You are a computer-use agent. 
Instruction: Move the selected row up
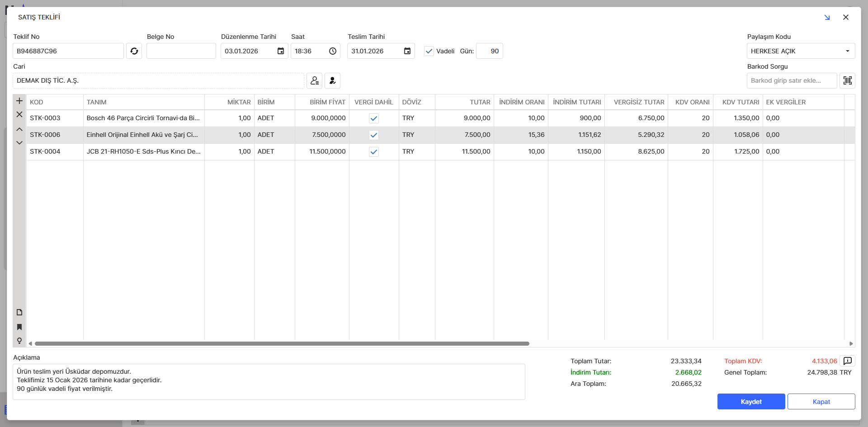click(x=19, y=129)
